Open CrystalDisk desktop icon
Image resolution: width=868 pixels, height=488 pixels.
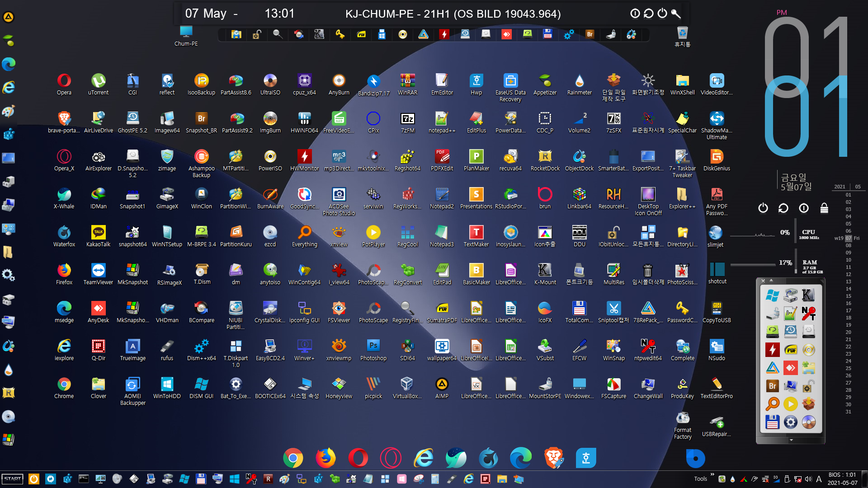pos(270,312)
